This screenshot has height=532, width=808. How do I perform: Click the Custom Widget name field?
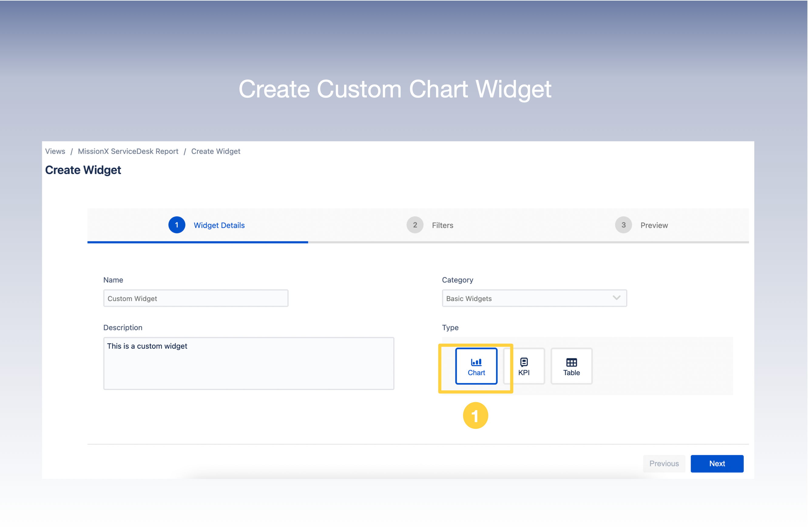[x=195, y=298]
